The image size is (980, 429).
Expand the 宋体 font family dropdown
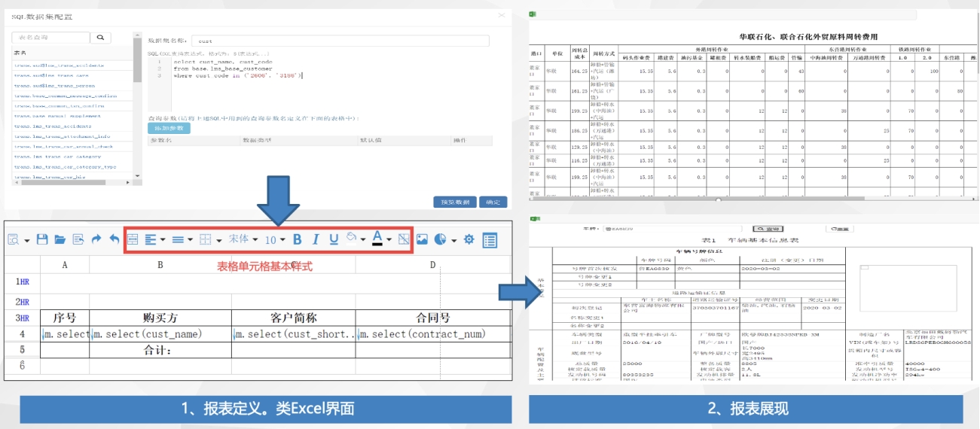243,239
